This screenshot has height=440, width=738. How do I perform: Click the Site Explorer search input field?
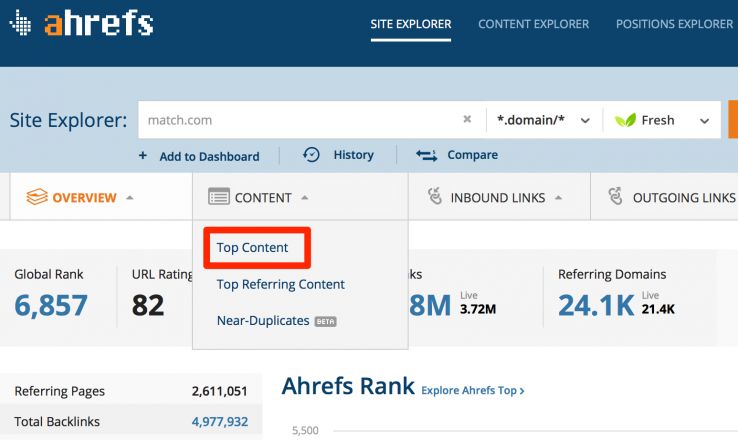[x=300, y=120]
